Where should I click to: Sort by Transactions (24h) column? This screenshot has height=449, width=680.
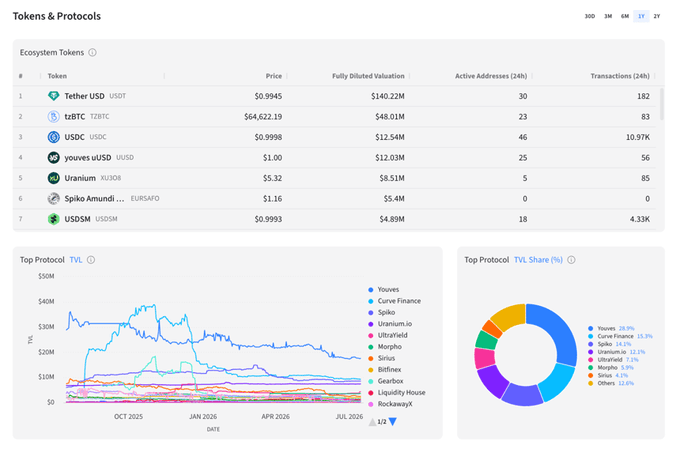620,76
